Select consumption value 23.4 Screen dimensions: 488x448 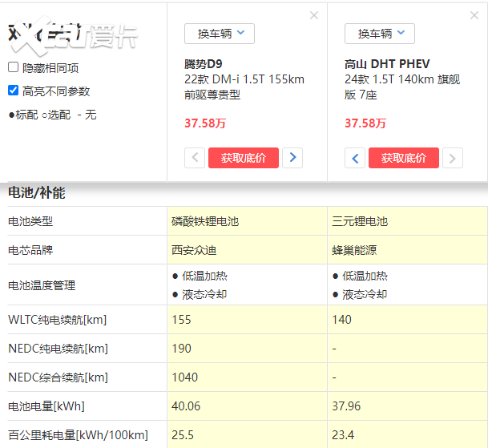(x=343, y=435)
